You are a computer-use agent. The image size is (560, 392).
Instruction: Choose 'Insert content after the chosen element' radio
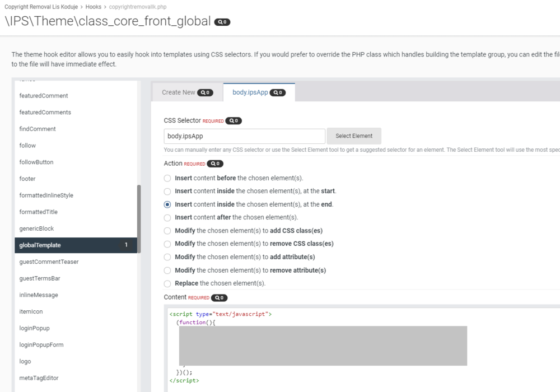click(x=167, y=217)
